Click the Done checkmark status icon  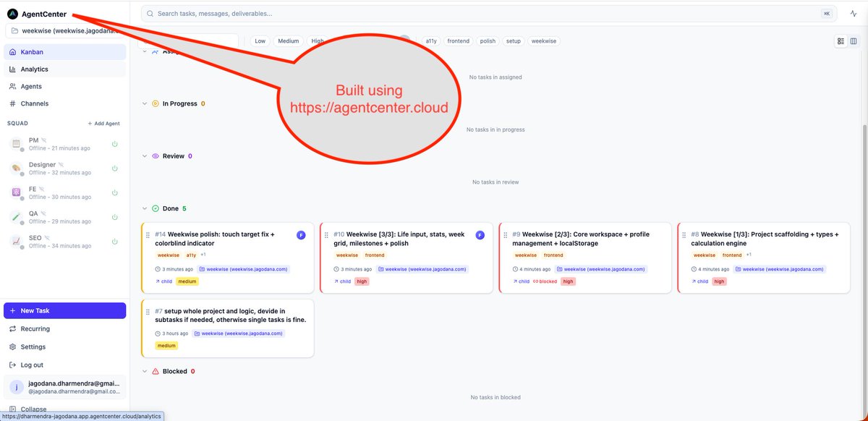[x=155, y=208]
